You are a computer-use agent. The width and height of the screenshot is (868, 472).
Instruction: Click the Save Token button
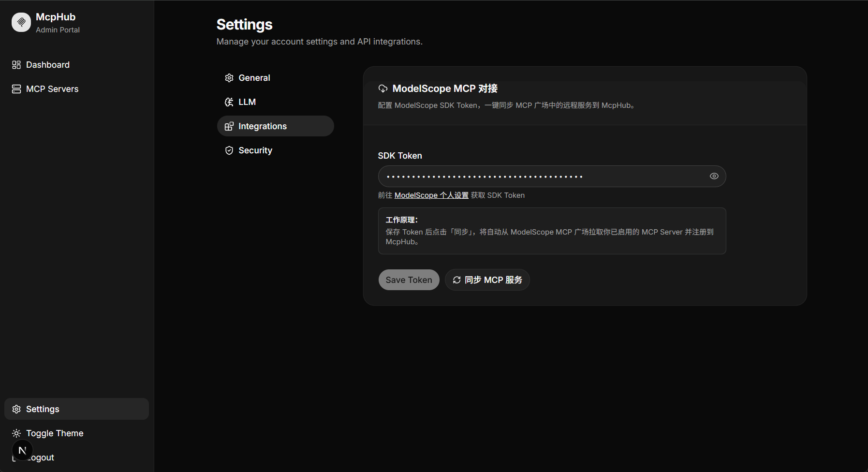click(408, 280)
